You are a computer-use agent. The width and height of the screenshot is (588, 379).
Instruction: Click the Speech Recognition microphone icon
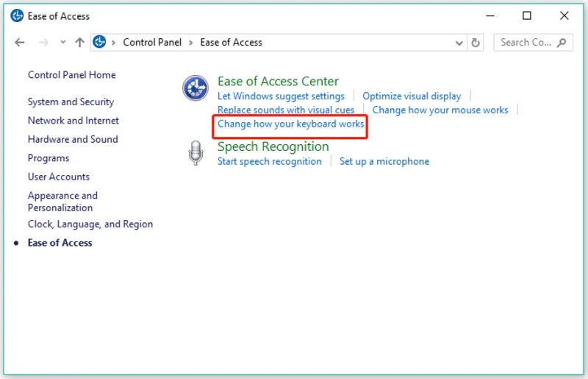(196, 153)
